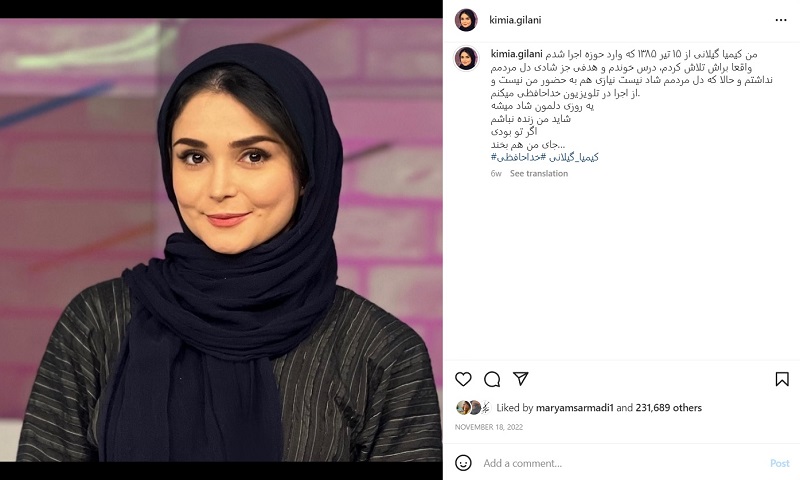800x480 pixels.
Task: Click See translation under the caption
Action: [539, 173]
